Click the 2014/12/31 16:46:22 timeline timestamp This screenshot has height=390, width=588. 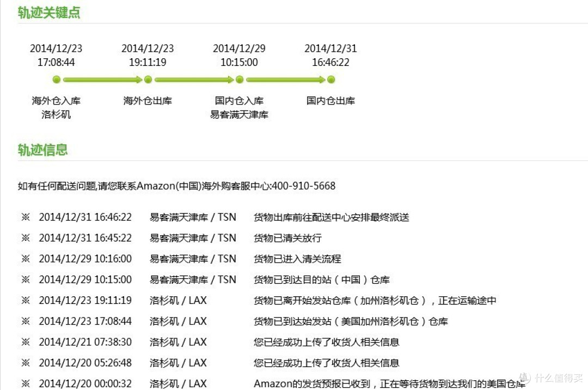[x=331, y=55]
